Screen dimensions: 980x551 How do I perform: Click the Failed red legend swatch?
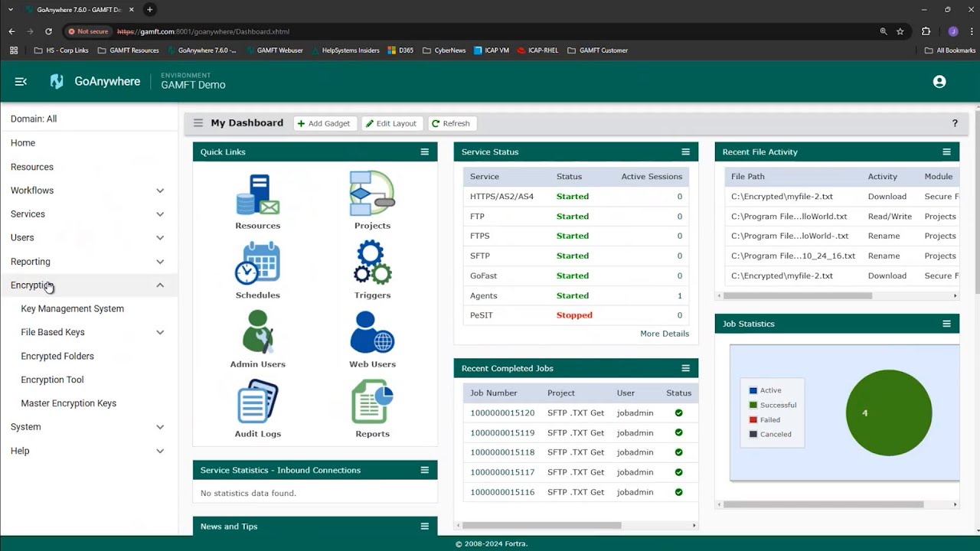[x=753, y=419]
